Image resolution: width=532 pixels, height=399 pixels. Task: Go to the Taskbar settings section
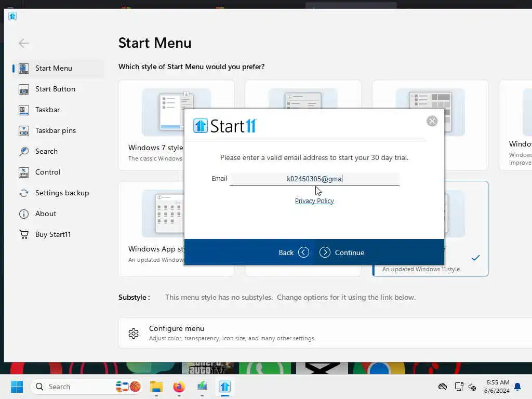(x=58, y=110)
